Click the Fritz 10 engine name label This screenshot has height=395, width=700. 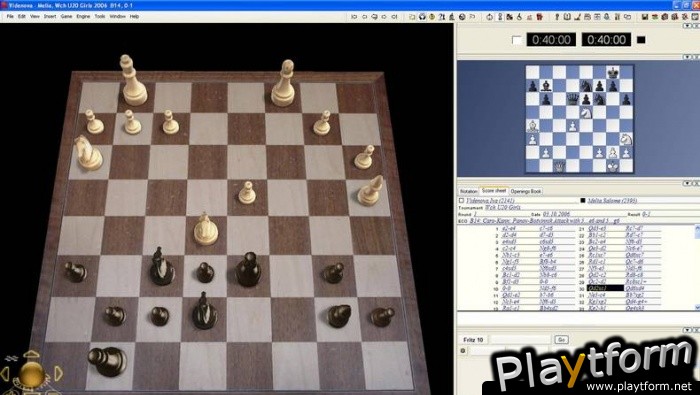click(473, 340)
